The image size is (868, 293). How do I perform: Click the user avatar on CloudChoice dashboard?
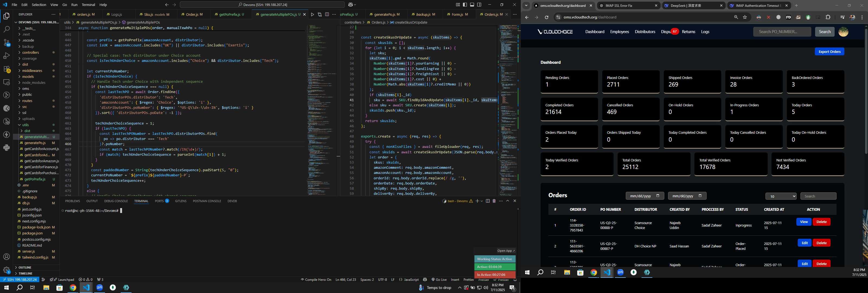843,32
